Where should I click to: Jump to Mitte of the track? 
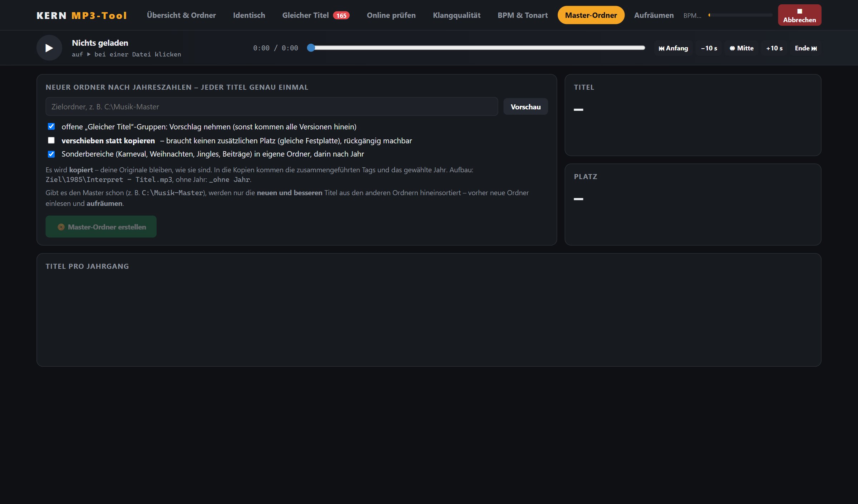tap(741, 48)
